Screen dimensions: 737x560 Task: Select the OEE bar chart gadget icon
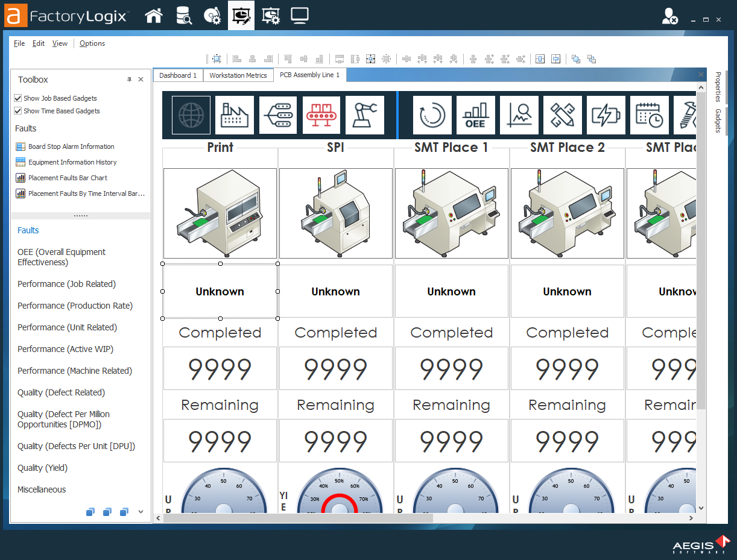tap(476, 115)
